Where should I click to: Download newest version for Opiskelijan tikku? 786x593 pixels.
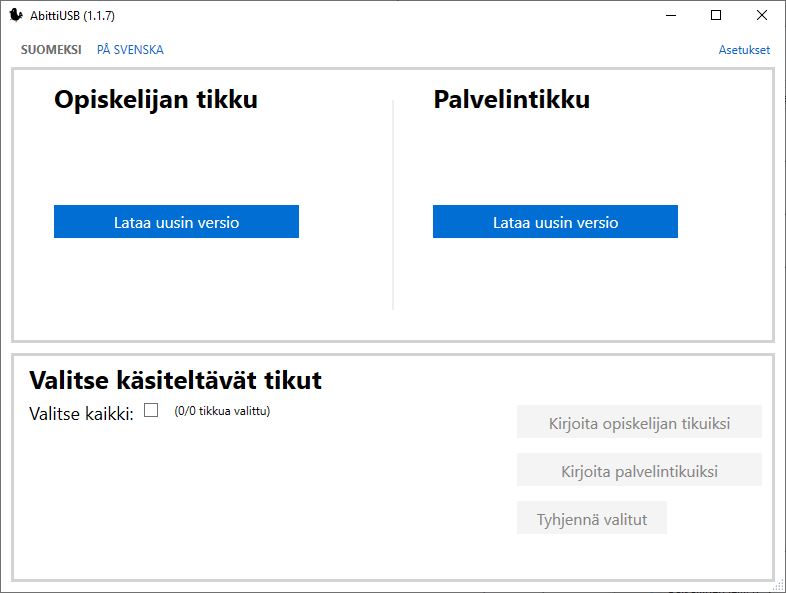pyautogui.click(x=176, y=222)
